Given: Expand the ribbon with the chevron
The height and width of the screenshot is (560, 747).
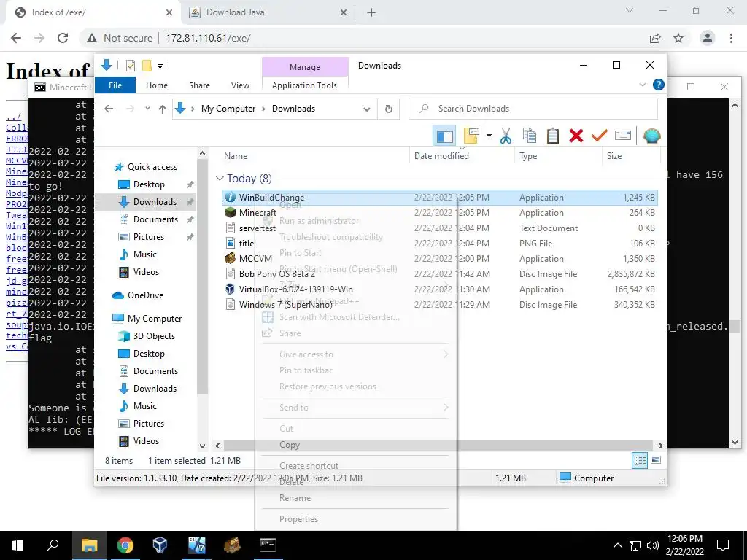Looking at the screenshot, I should (642, 85).
